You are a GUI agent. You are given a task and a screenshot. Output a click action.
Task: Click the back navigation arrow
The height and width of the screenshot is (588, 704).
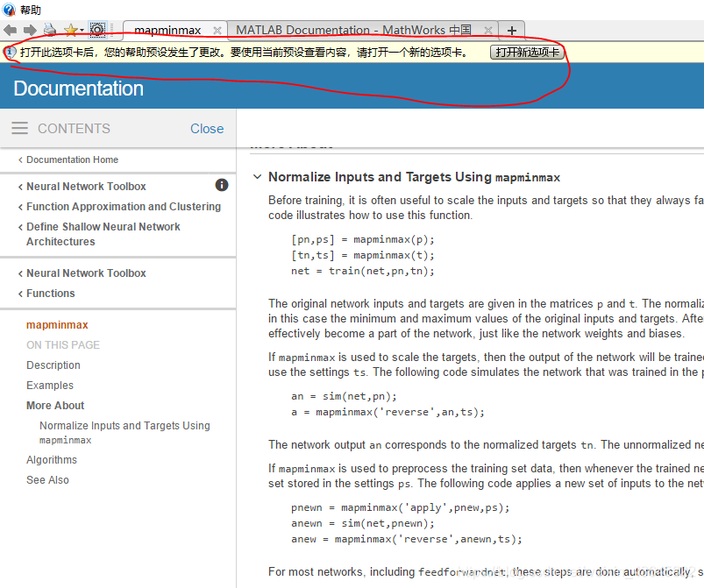click(x=11, y=30)
